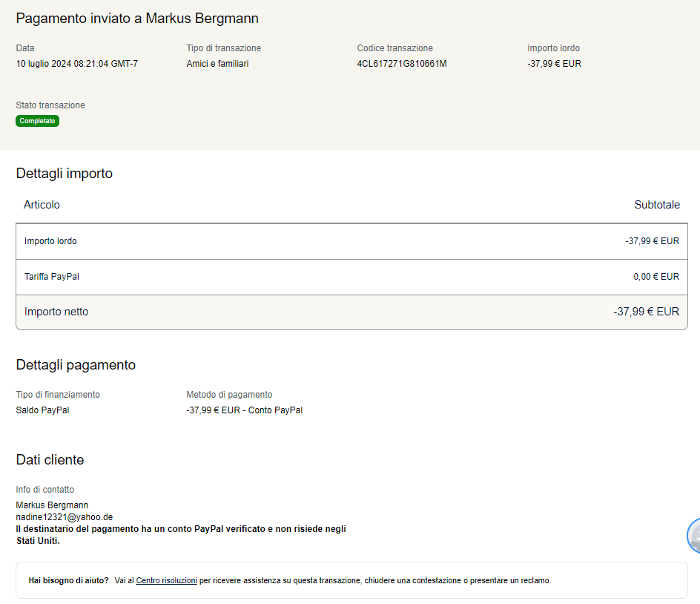
Task: Click the Amici e familiari transaction type
Action: coord(217,64)
